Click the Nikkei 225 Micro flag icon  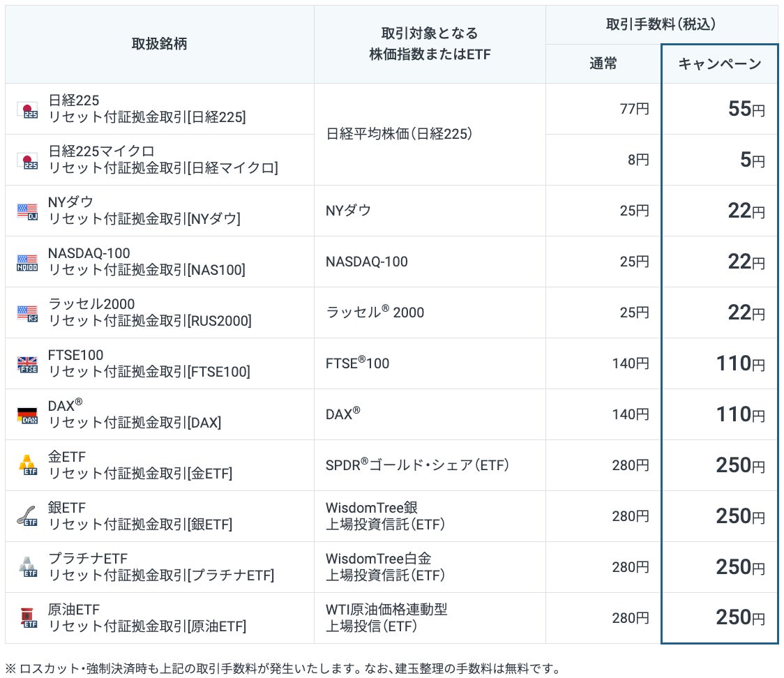click(x=27, y=160)
